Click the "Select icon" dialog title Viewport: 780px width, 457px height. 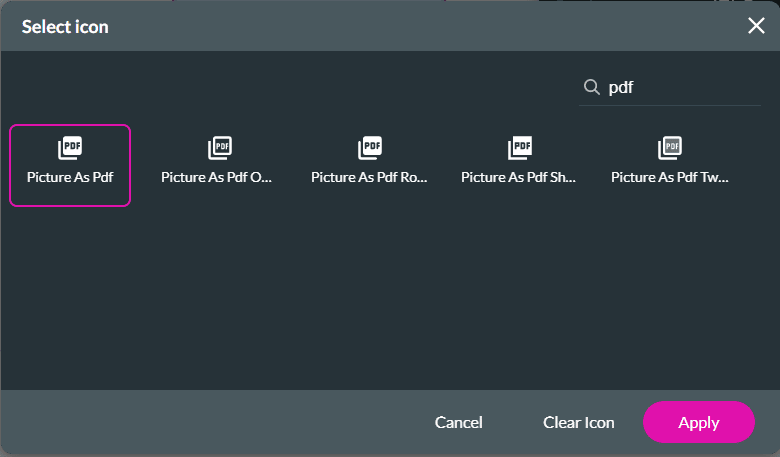[65, 27]
